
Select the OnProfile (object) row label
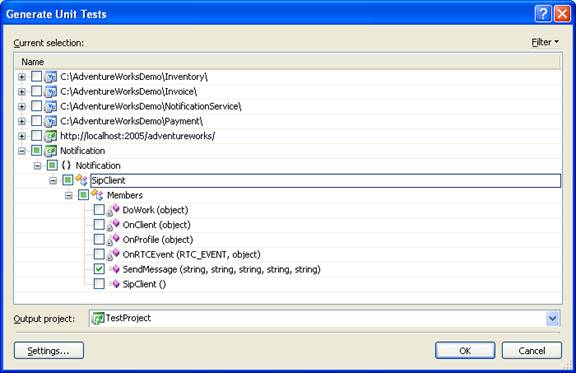(x=158, y=240)
